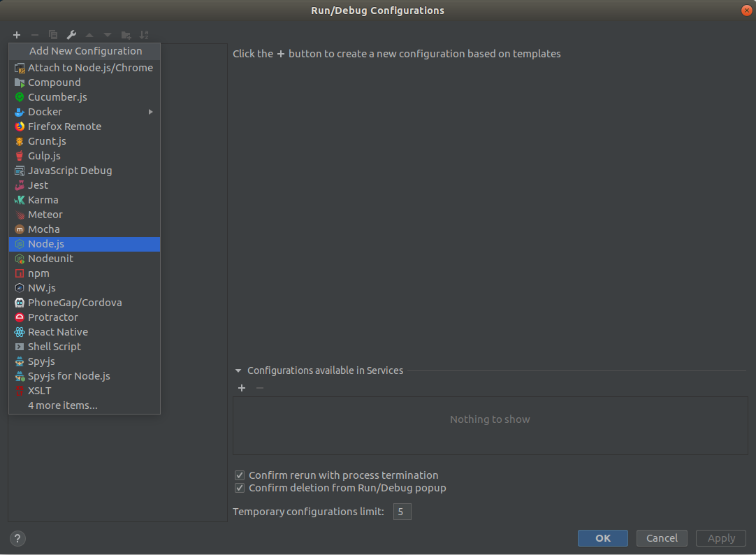Image resolution: width=756 pixels, height=555 pixels.
Task: Show 4 more items in list
Action: (85, 405)
